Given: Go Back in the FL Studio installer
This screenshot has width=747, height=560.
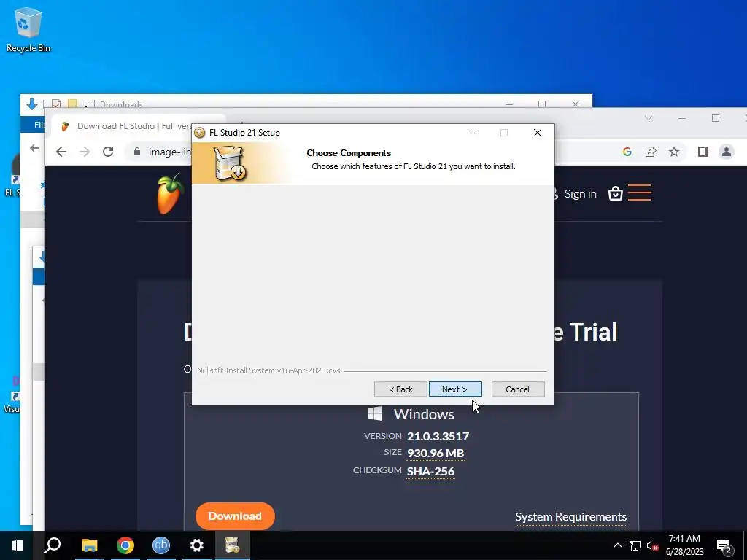Looking at the screenshot, I should (400, 389).
